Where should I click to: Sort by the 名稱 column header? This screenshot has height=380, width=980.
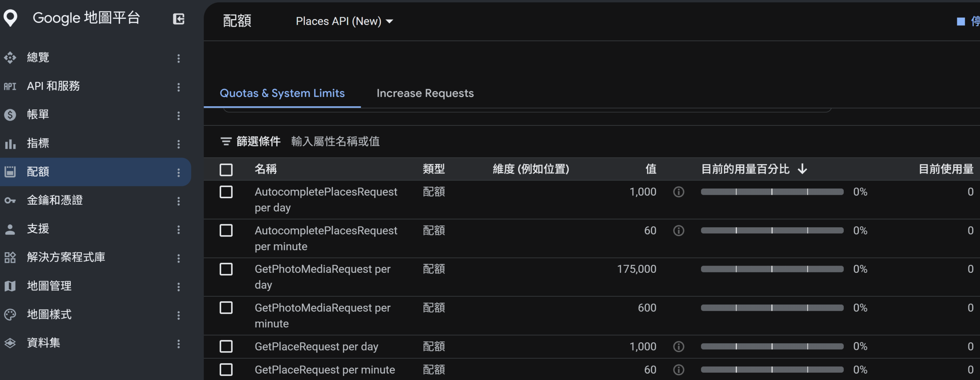point(266,169)
